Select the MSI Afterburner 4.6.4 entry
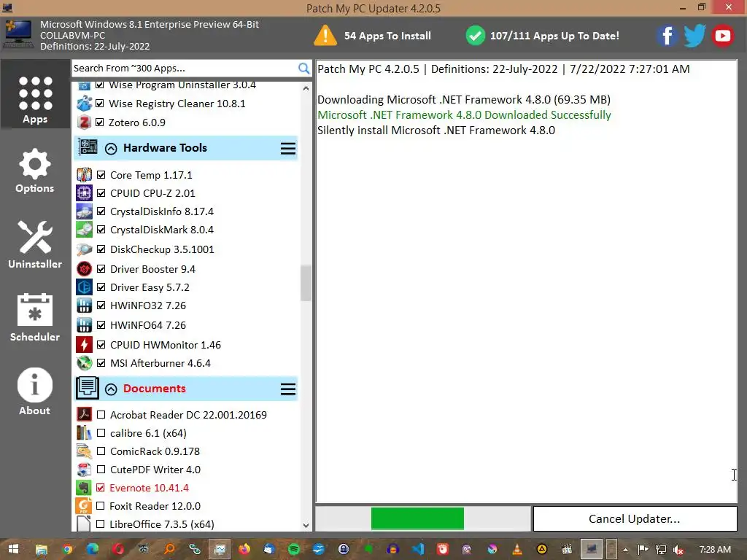The width and height of the screenshot is (747, 560). tap(160, 363)
